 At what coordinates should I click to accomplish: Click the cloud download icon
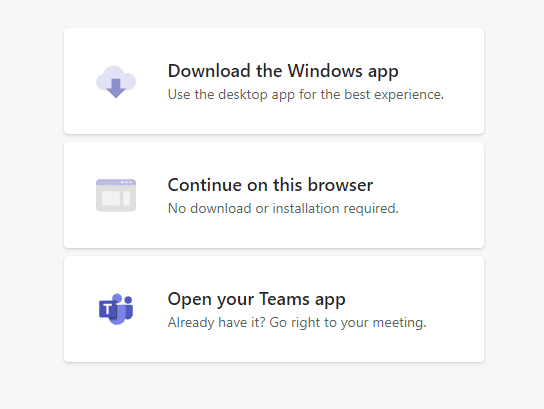tap(116, 82)
